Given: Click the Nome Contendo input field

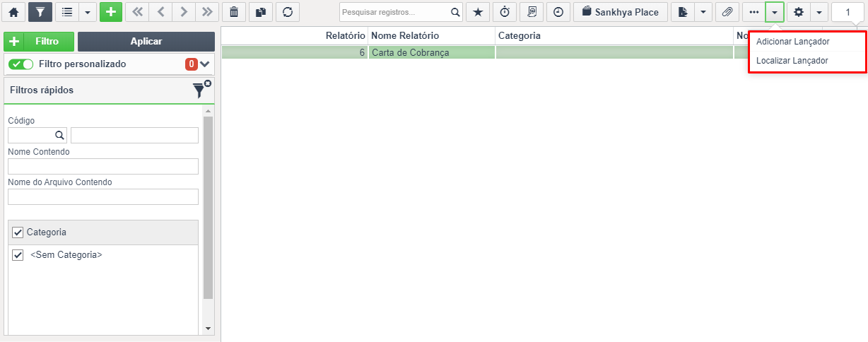Looking at the screenshot, I should 103,166.
